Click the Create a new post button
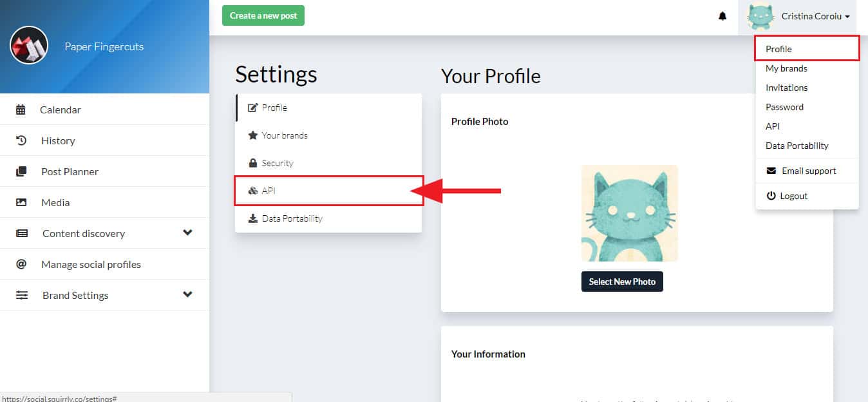The image size is (868, 402). (x=263, y=15)
